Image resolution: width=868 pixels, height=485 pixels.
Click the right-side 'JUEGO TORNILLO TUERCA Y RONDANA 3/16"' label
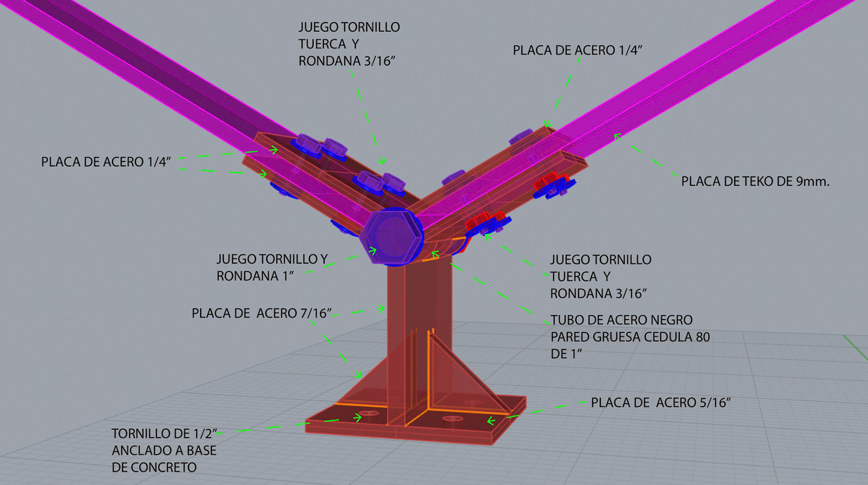[x=601, y=276]
